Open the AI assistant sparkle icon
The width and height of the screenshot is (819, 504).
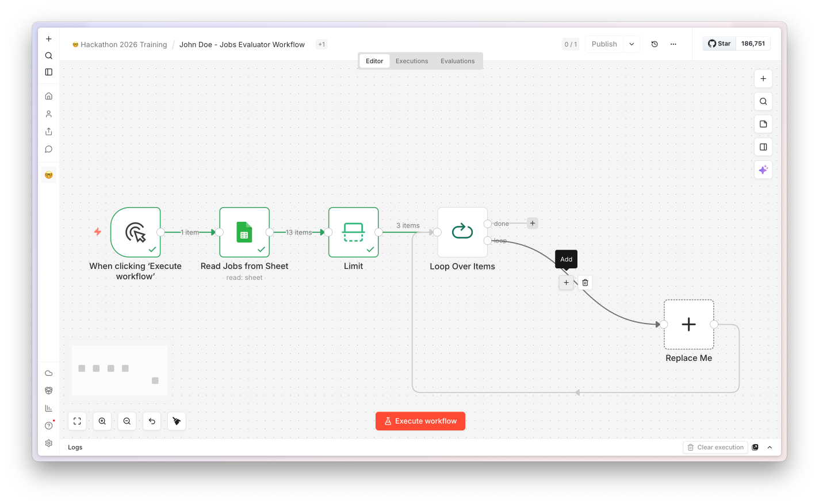click(x=763, y=170)
